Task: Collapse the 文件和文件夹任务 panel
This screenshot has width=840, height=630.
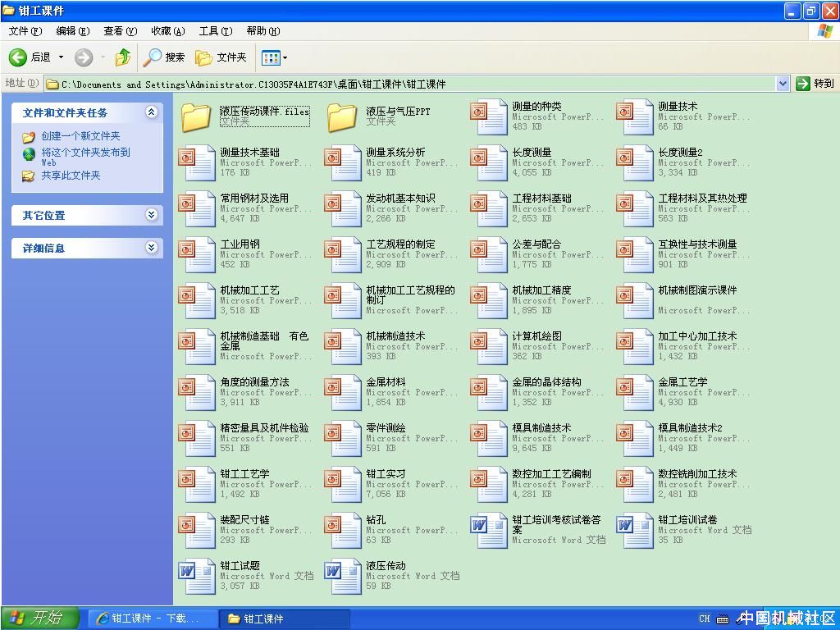Action: [x=151, y=112]
